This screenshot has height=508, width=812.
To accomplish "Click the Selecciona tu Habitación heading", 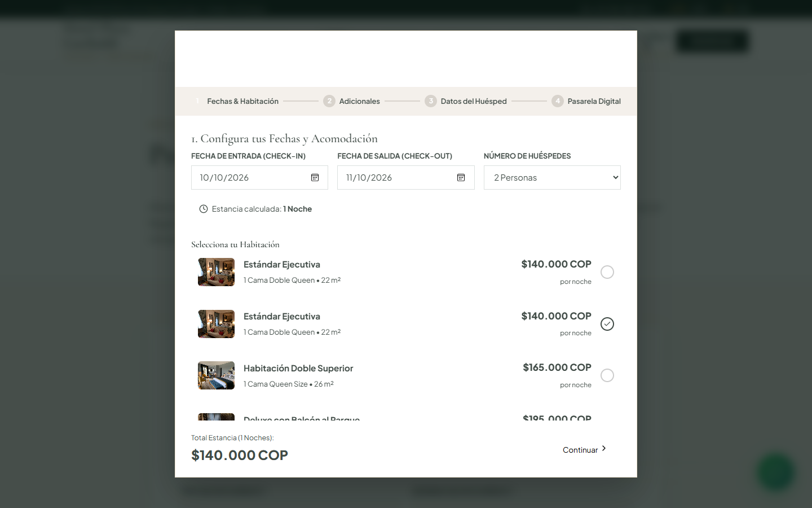I will coord(235,244).
